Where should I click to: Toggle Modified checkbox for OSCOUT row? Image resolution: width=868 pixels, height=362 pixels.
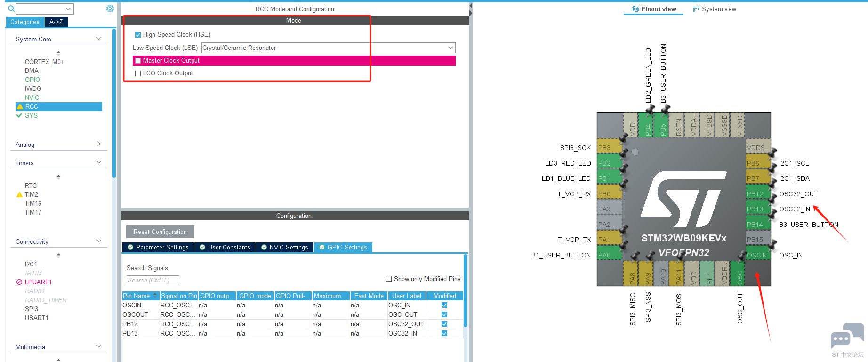tap(444, 314)
